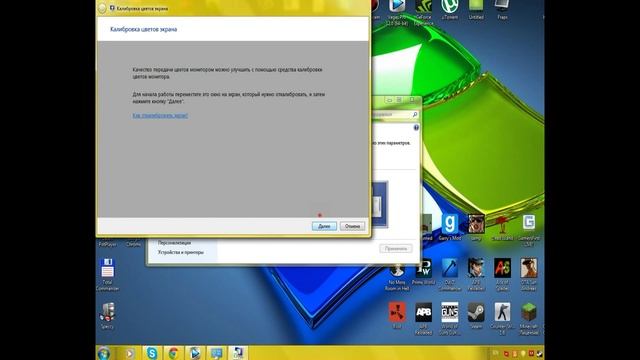Open the uTorrent desktop icon
The width and height of the screenshot is (640, 360).
pyautogui.click(x=449, y=10)
